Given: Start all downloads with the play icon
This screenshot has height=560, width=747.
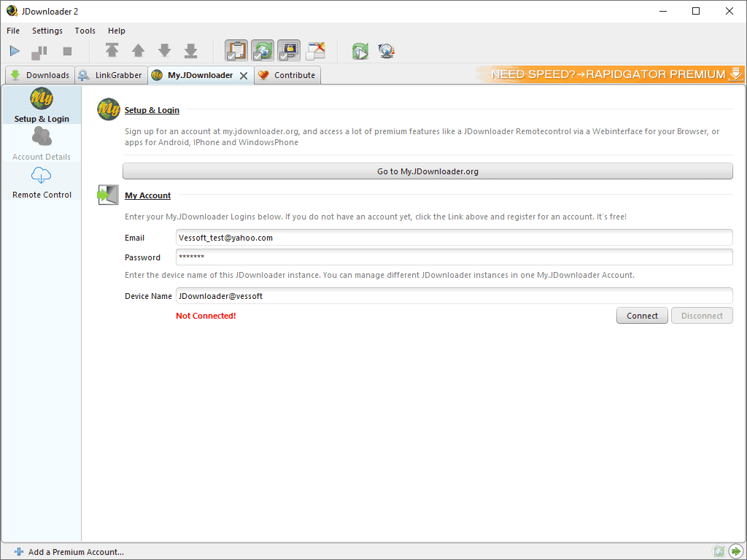Looking at the screenshot, I should 15,50.
